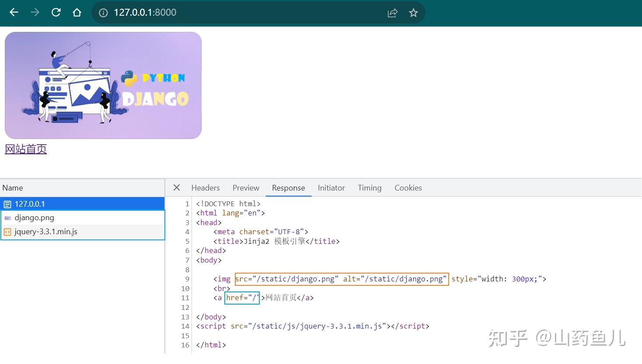This screenshot has width=642, height=364.
Task: Click the share page icon
Action: (392, 13)
